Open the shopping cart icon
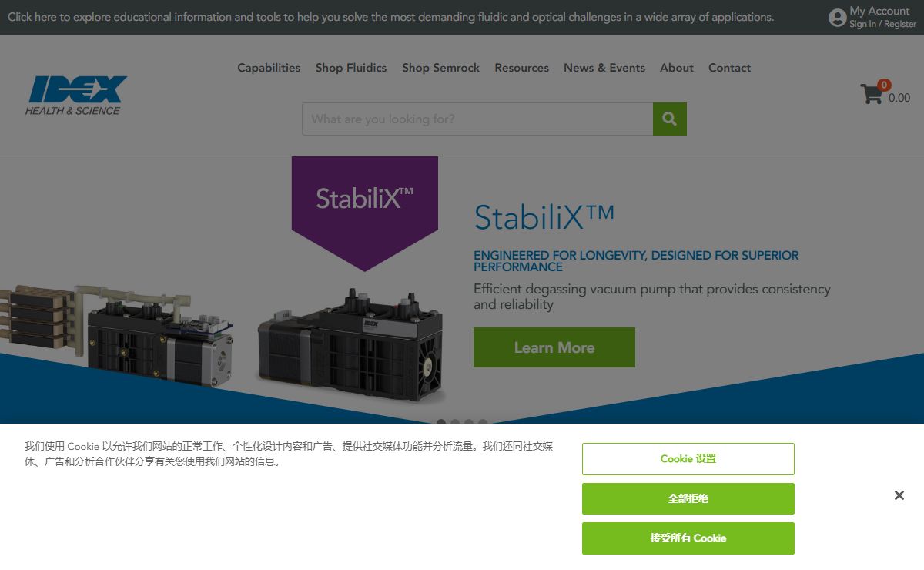924x570 pixels. pos(872,95)
